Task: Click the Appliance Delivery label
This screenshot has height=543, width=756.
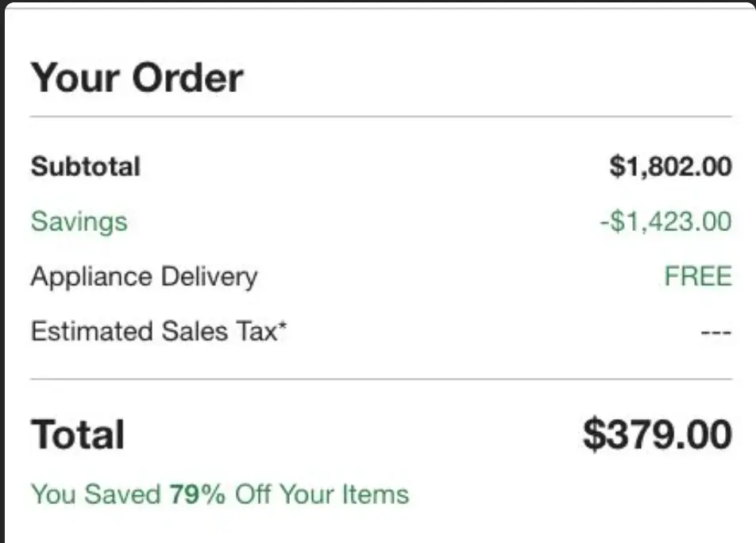Action: click(x=144, y=276)
